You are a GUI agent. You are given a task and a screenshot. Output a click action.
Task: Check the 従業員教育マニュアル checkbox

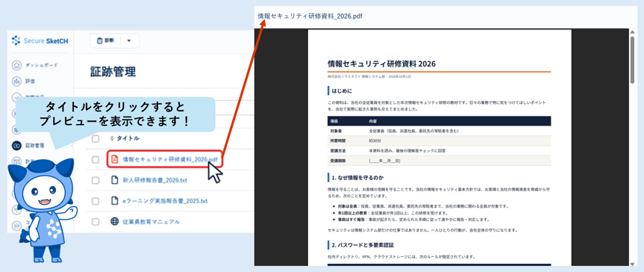click(96, 222)
